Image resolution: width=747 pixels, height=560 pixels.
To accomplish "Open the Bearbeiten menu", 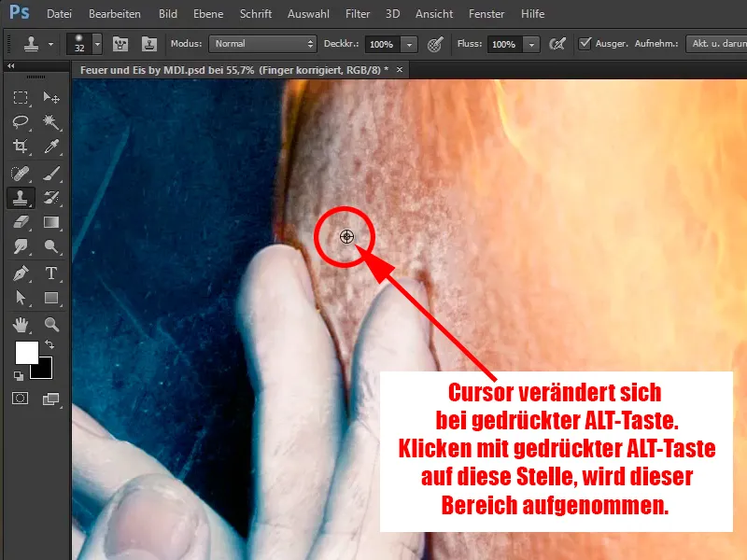I will [x=115, y=14].
